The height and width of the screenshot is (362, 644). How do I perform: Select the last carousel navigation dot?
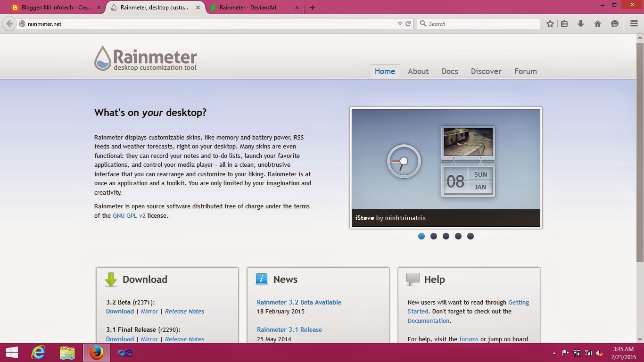coord(470,236)
